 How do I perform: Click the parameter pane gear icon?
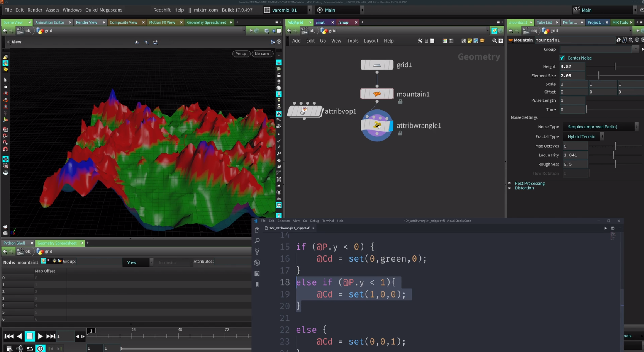pos(619,40)
